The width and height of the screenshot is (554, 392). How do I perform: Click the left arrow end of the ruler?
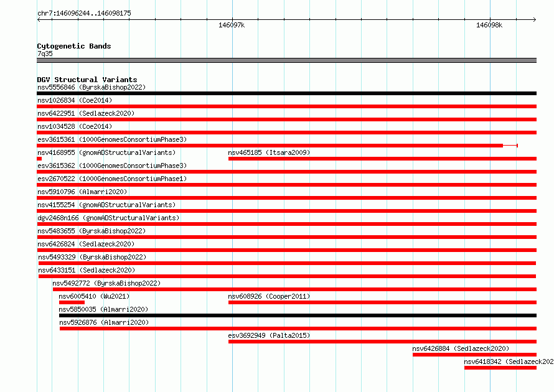point(39,20)
